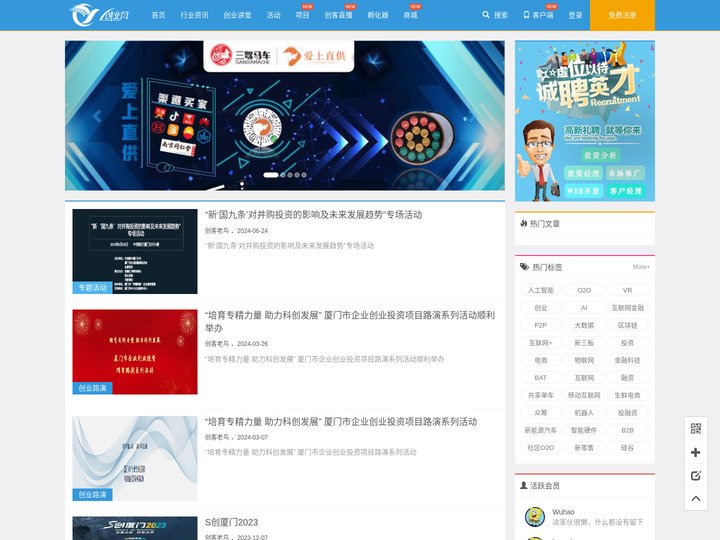
Task: Select 创业 tag
Action: point(540,308)
